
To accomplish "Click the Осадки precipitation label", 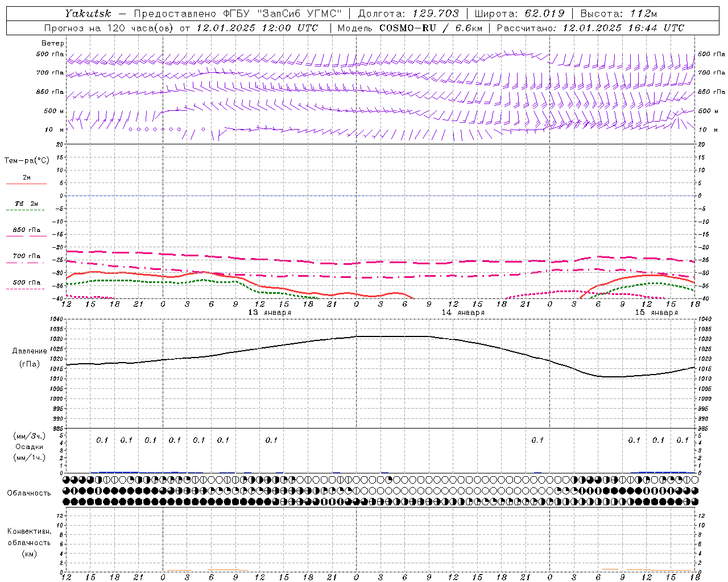I will point(30,447).
